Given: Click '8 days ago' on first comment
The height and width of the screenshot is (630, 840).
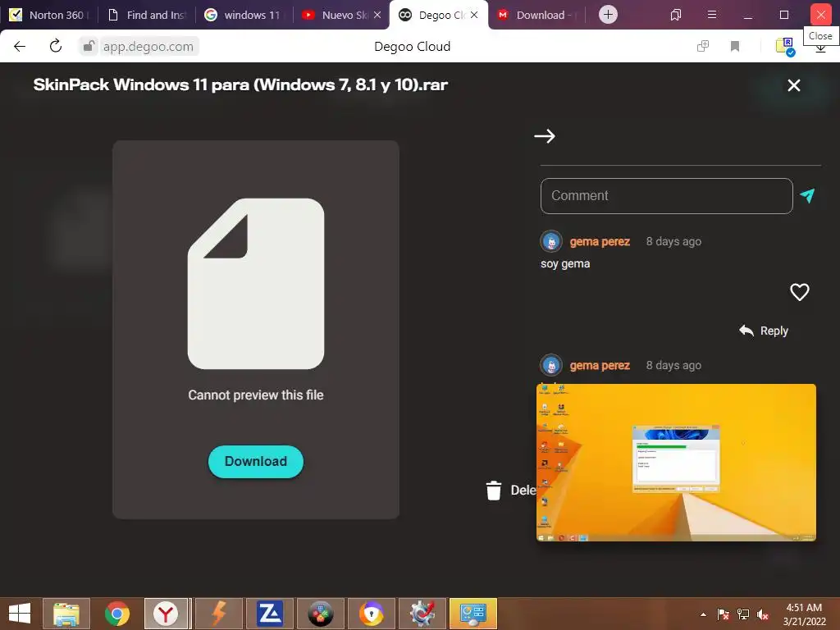Looking at the screenshot, I should 673,242.
